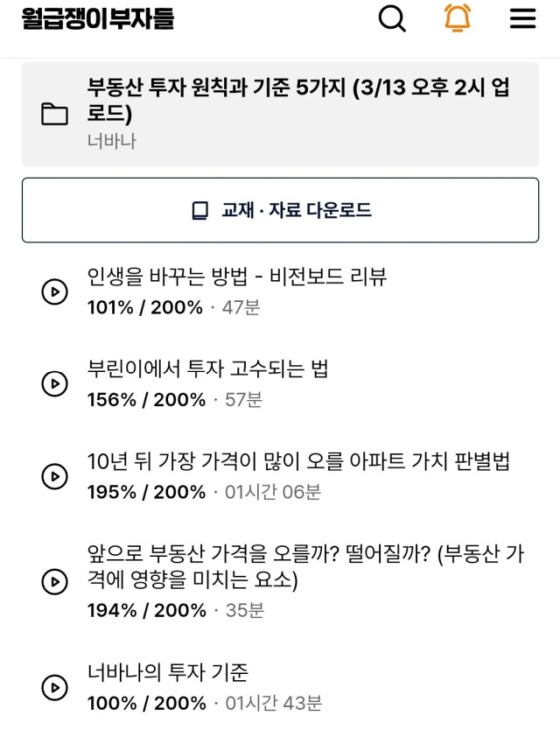Open course title 부동산 투자 원칙과 기준 5가지
The width and height of the screenshot is (560, 744).
click(x=298, y=100)
